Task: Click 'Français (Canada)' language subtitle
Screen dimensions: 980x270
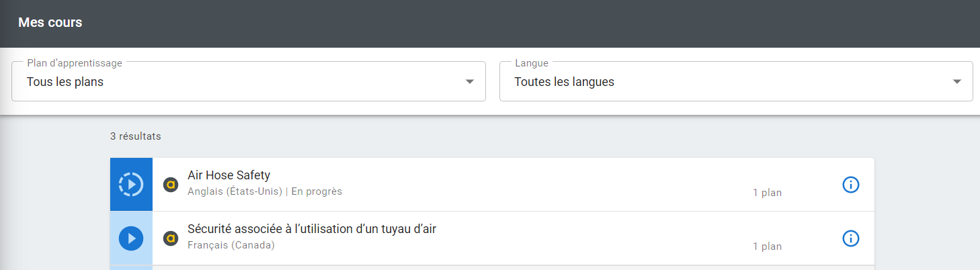Action: pos(231,245)
